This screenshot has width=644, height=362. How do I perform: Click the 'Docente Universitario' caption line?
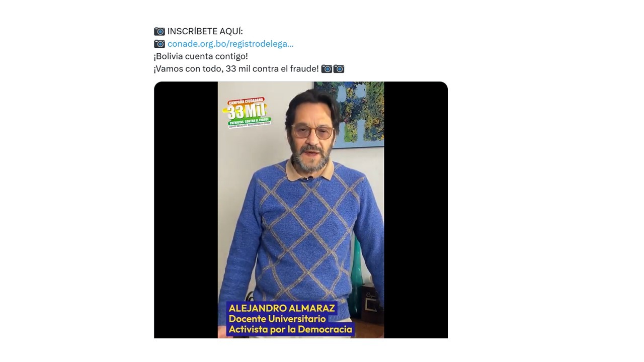pyautogui.click(x=277, y=319)
